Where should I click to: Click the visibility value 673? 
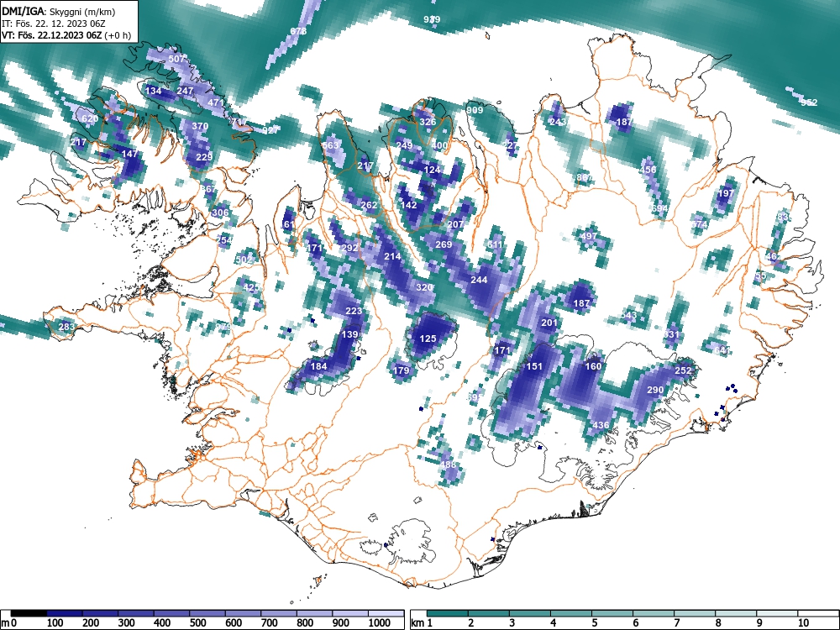[298, 31]
